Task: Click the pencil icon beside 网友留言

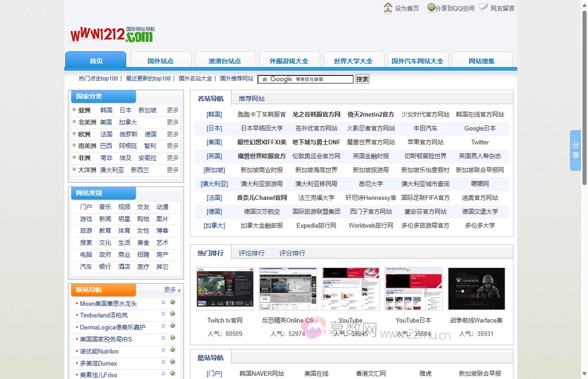Action: click(x=483, y=7)
